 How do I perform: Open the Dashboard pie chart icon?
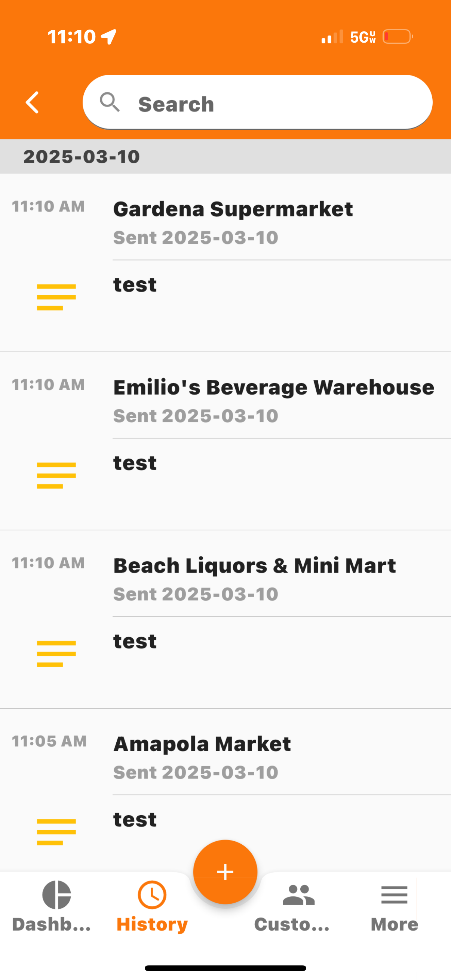56,895
